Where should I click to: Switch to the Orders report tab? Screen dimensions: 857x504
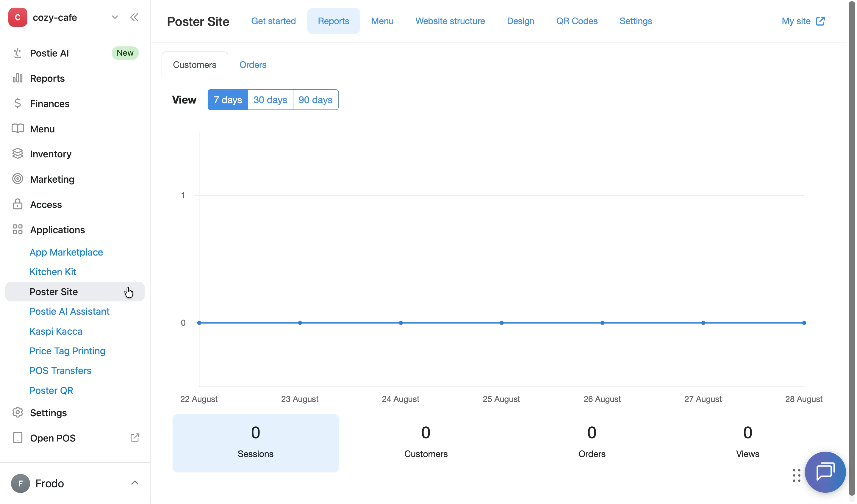point(253,65)
